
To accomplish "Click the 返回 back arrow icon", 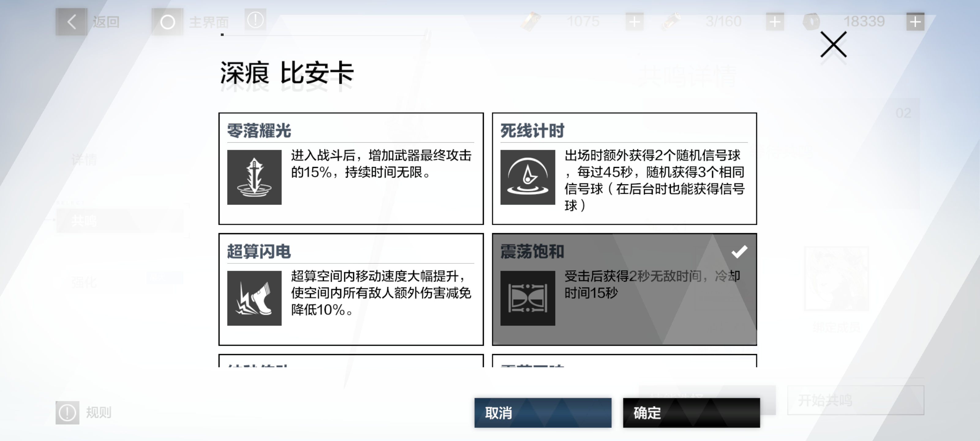I will (72, 22).
